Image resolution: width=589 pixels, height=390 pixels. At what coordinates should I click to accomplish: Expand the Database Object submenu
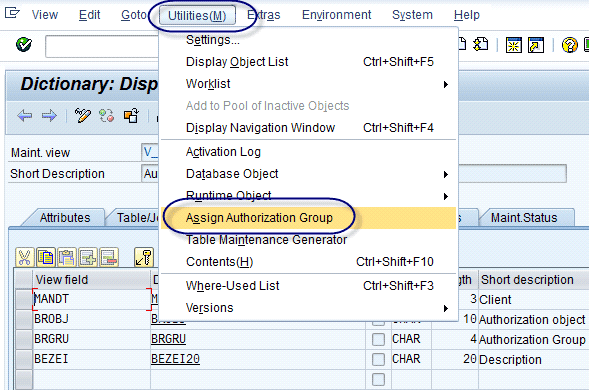[x=446, y=174]
